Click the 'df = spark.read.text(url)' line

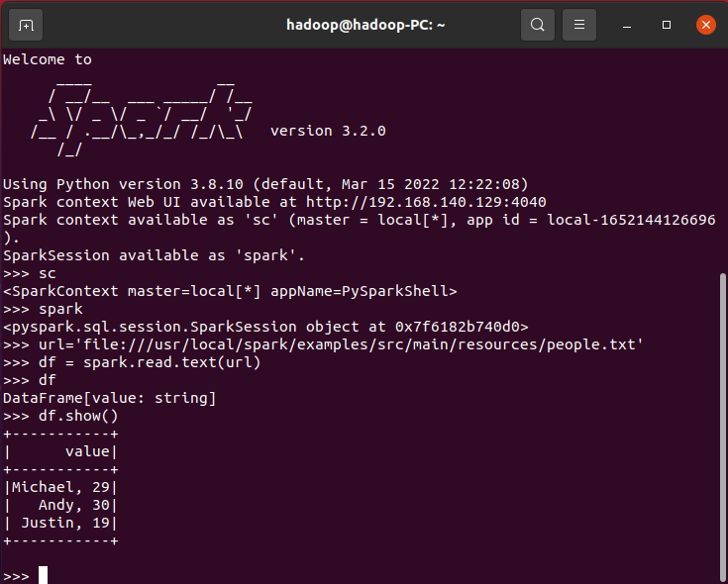tap(132, 362)
